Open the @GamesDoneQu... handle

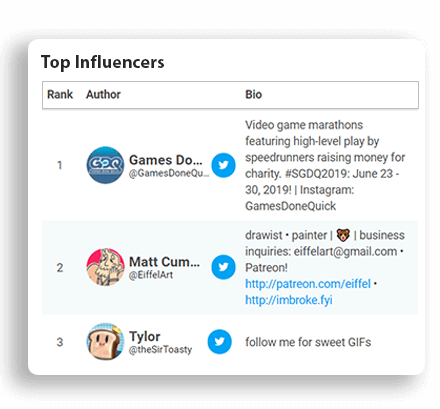169,173
